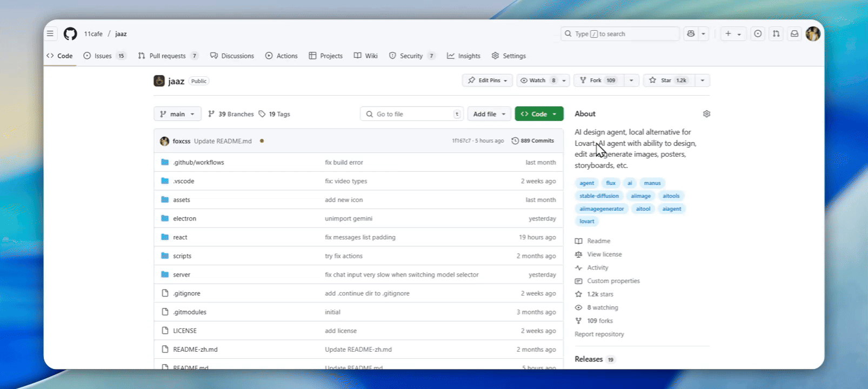Edit About settings gear icon

(706, 114)
